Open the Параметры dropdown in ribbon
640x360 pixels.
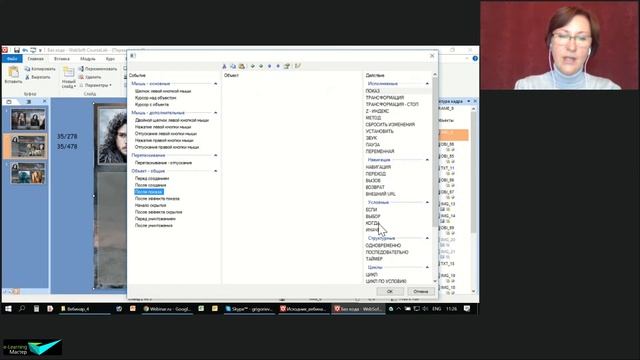click(96, 85)
